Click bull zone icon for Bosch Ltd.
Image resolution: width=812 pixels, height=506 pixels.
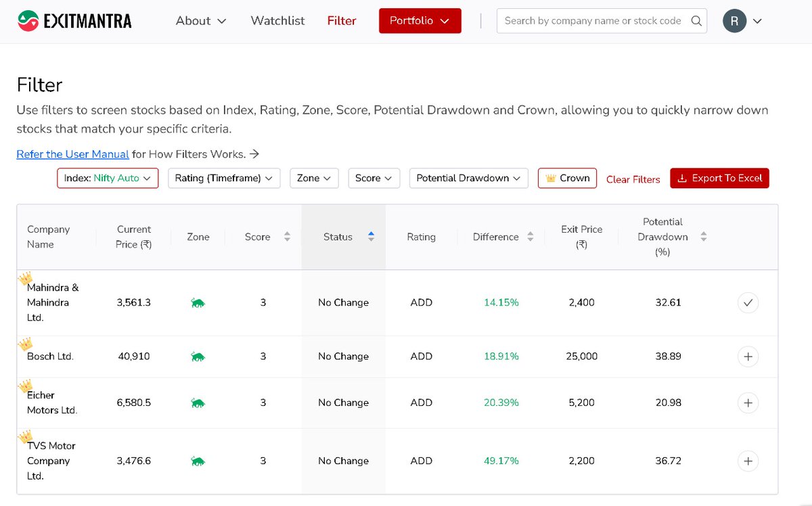(198, 356)
